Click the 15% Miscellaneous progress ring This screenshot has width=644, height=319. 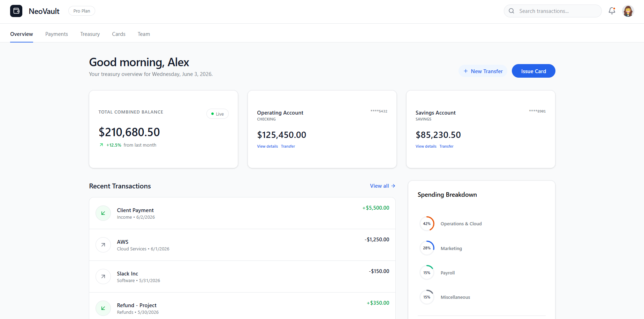[427, 297]
